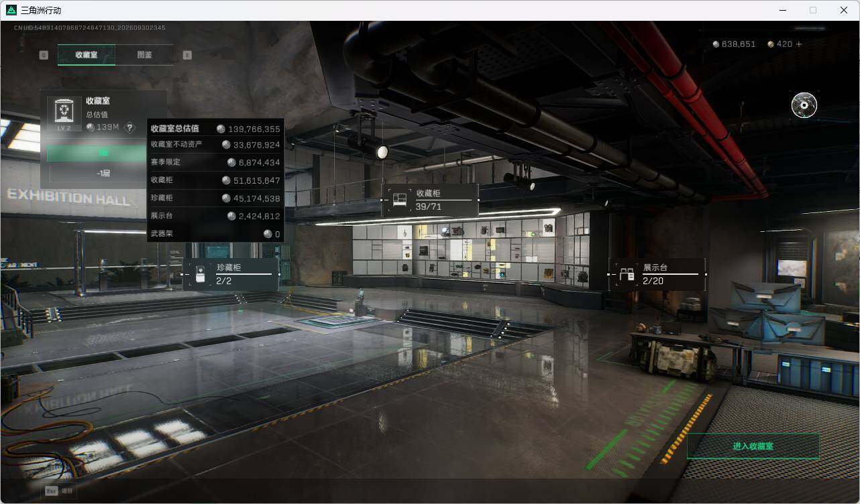Open the 展示台 display stand icon
The width and height of the screenshot is (860, 504).
pyautogui.click(x=627, y=274)
